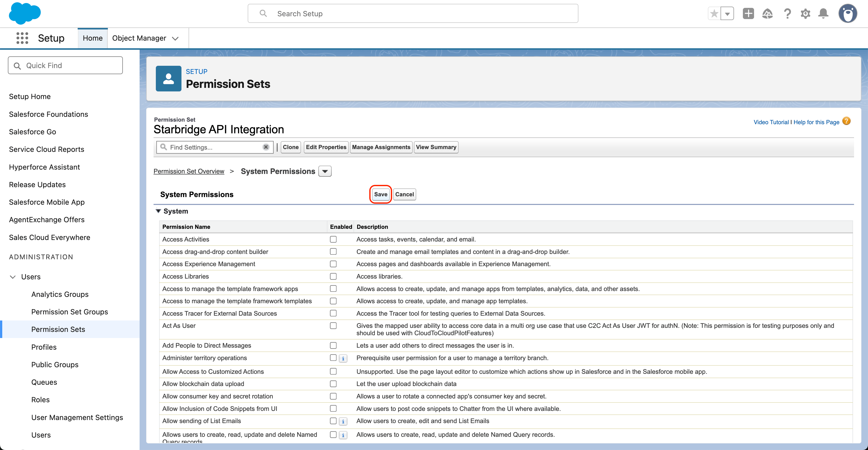The image size is (868, 450).
Task: Click the Permission Name column header
Action: point(186,227)
